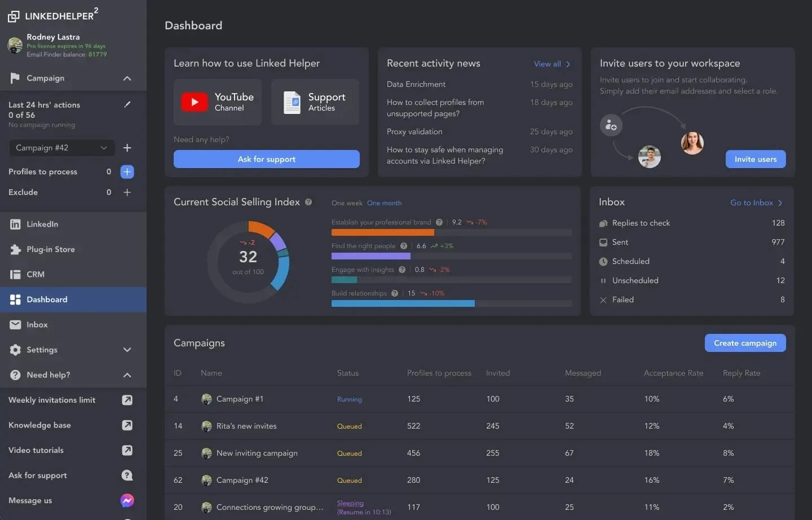This screenshot has height=520, width=812.
Task: Click the blue plus icon for Profiles to process
Action: [127, 171]
